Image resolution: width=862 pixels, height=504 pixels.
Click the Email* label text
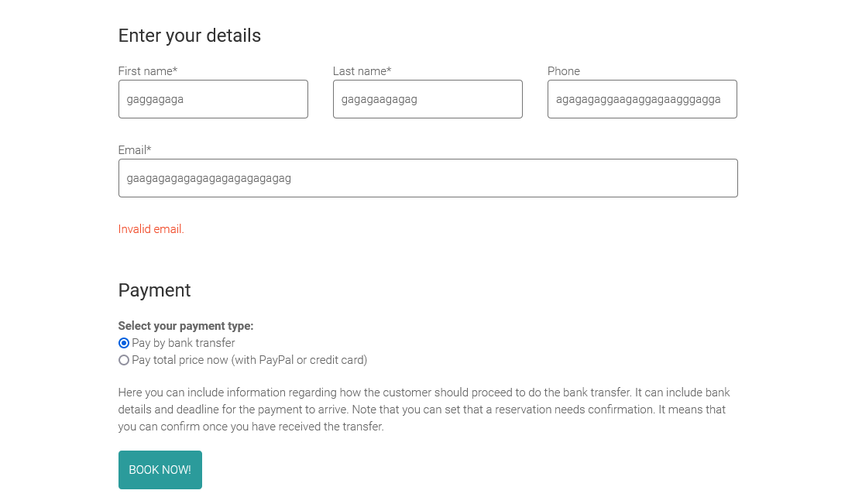[135, 150]
